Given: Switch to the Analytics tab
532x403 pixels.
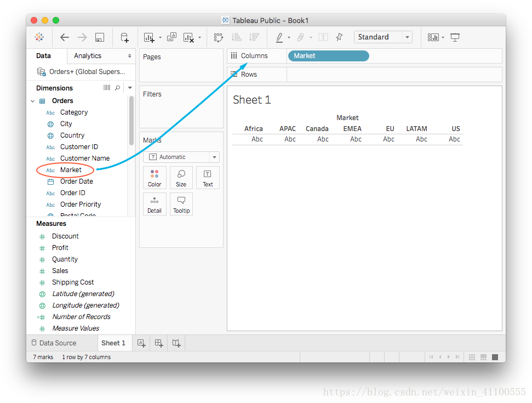Looking at the screenshot, I should 88,56.
